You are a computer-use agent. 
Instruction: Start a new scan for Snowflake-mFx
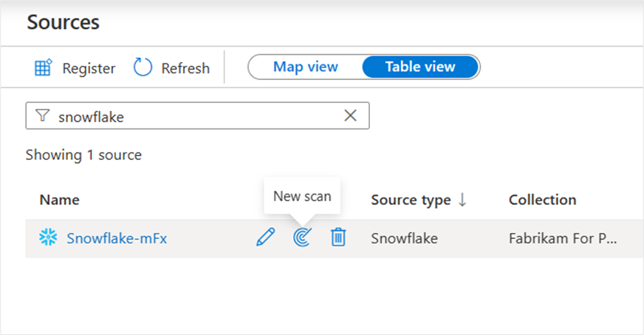pyautogui.click(x=301, y=237)
